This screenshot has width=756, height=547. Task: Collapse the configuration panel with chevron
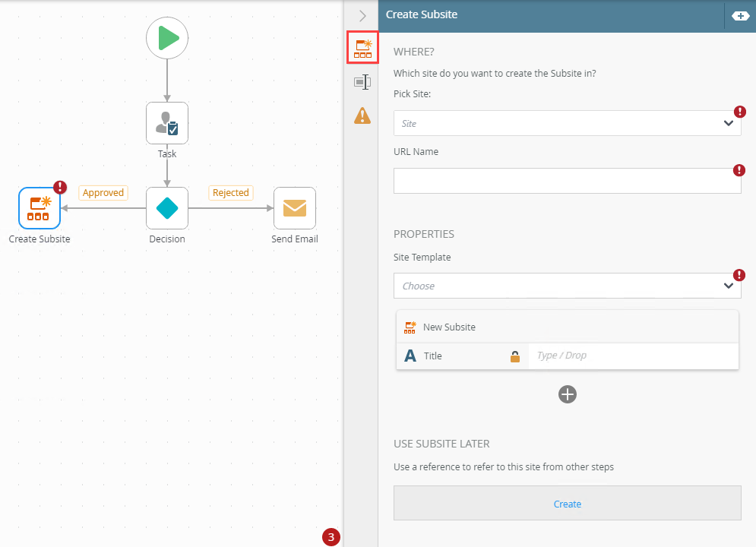coord(362,15)
